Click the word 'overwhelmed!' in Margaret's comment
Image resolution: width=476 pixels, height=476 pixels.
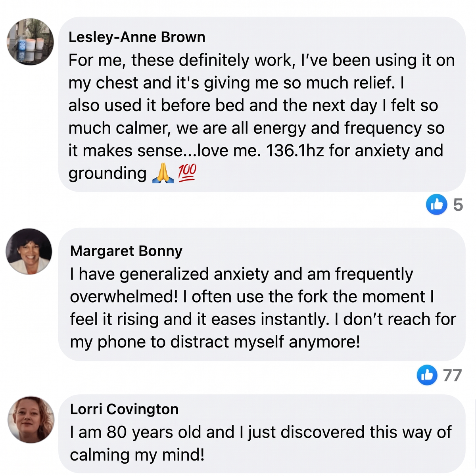[x=124, y=297]
